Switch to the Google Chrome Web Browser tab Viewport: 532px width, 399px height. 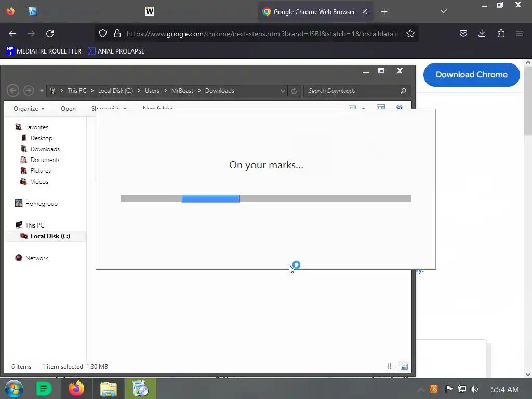point(315,12)
